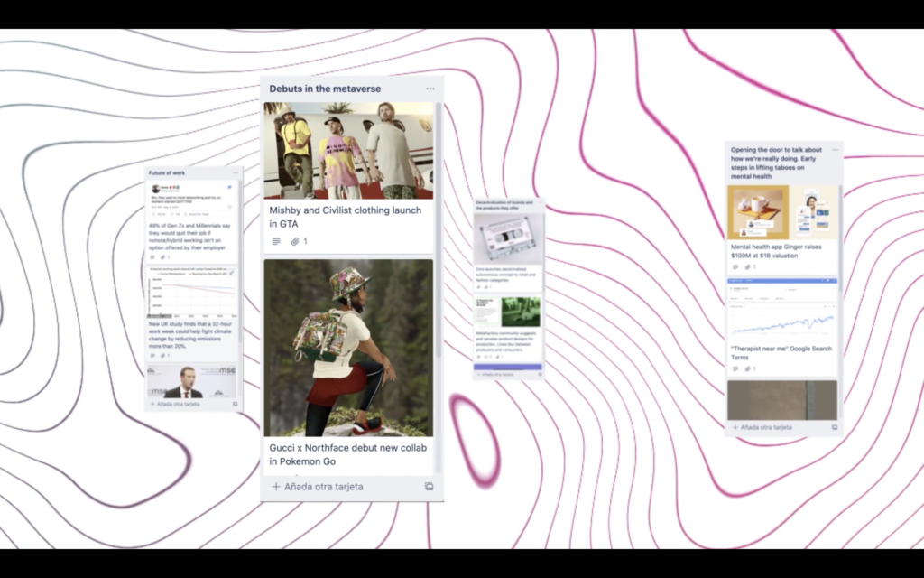Select the 'Debuts in the metaverse' list title
The height and width of the screenshot is (578, 924).
pyautogui.click(x=325, y=89)
